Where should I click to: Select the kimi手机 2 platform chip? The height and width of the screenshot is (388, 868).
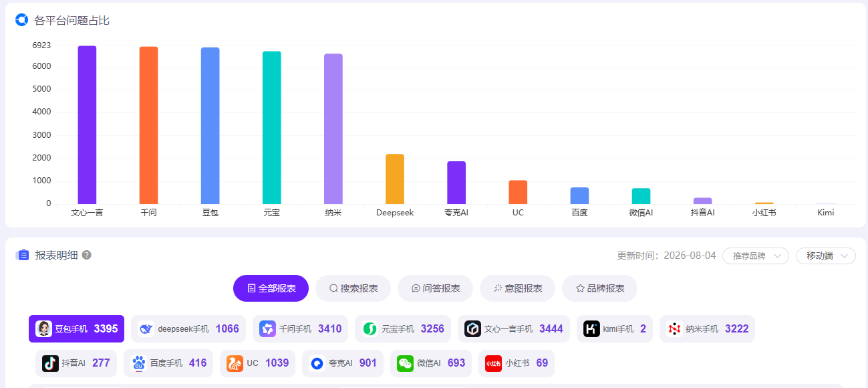[615, 328]
